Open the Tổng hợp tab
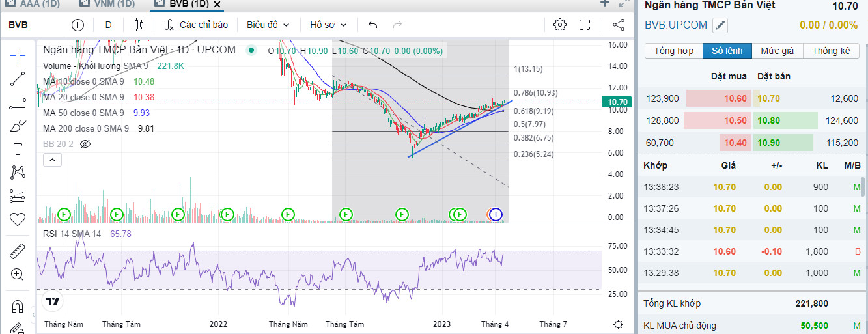The height and width of the screenshot is (334, 868). 673,51
